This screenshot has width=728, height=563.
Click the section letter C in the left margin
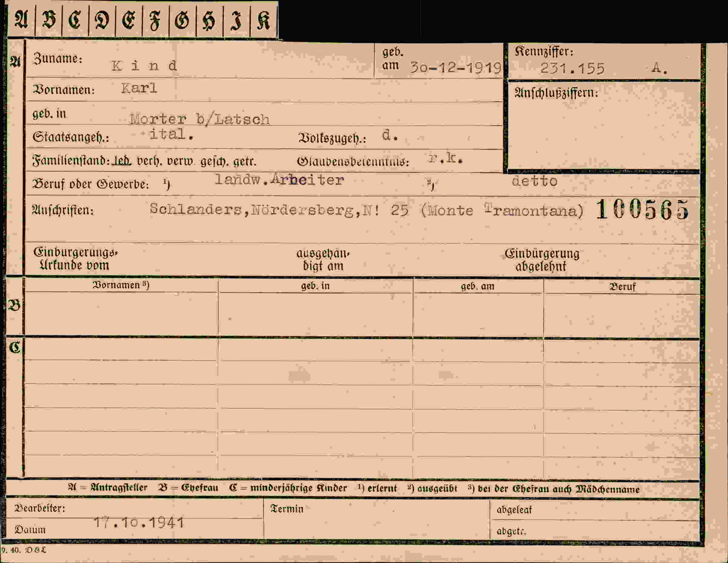tap(15, 347)
